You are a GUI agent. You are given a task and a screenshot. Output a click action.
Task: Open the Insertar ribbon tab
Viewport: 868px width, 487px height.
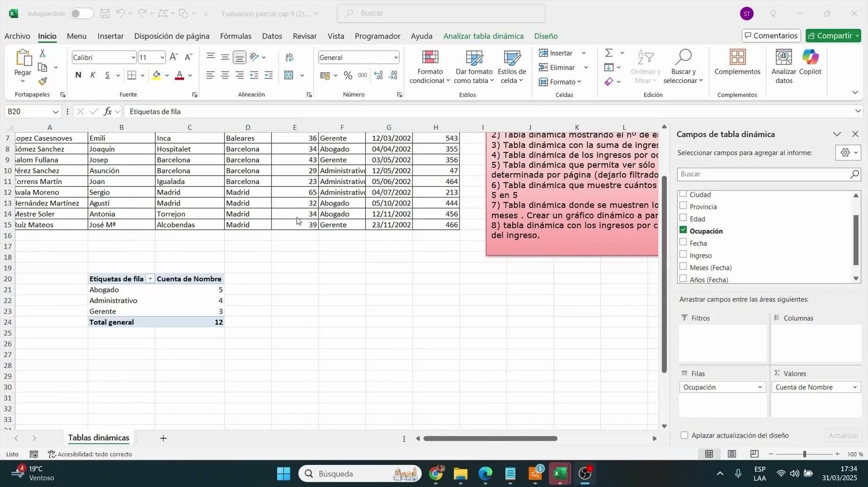110,36
